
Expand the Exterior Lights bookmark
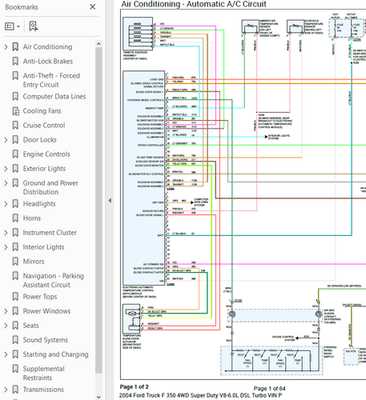[x=5, y=169]
